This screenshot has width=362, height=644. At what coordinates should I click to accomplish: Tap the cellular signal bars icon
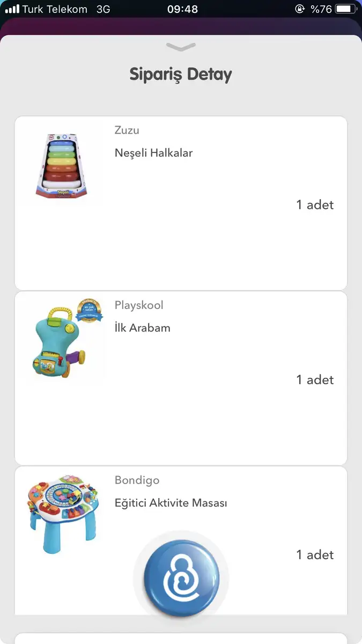tap(12, 9)
